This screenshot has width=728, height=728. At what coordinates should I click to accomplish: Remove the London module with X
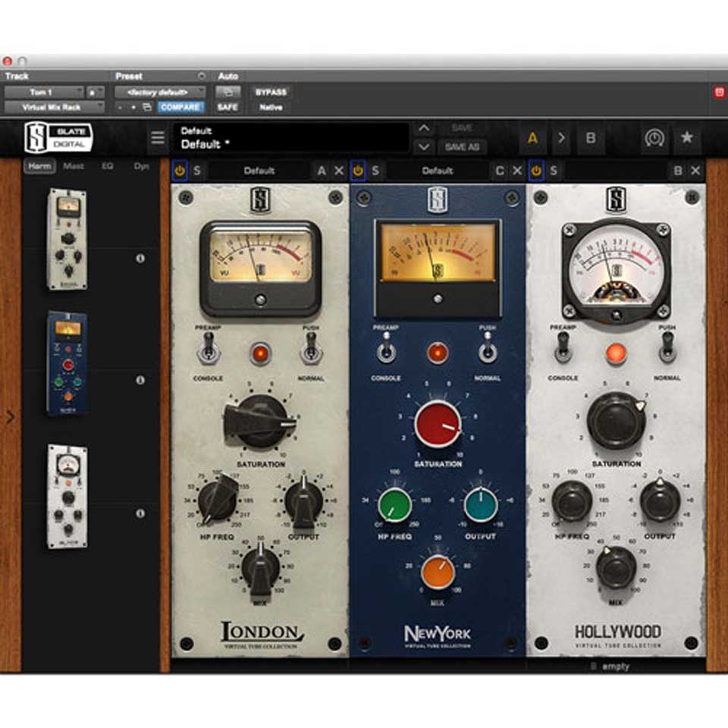click(339, 171)
